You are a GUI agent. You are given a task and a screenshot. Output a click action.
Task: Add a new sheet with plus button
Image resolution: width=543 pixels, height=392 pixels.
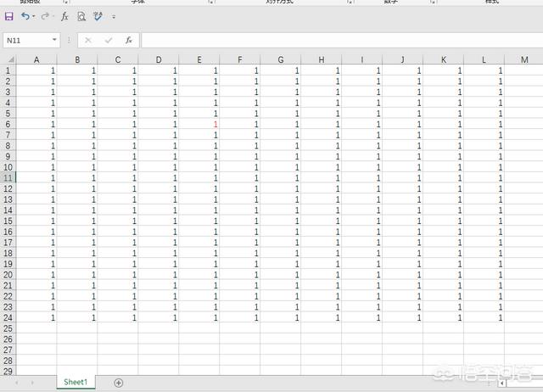tap(119, 383)
